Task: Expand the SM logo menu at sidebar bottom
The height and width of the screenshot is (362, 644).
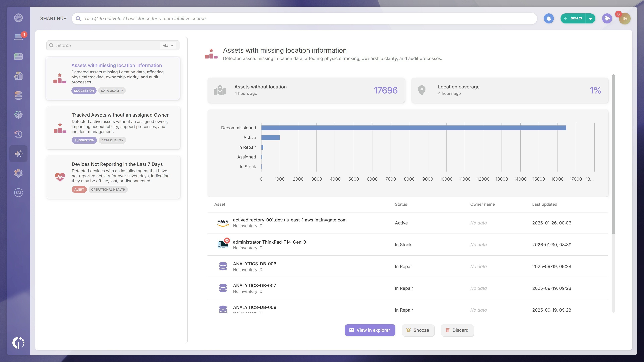Action: [19, 193]
